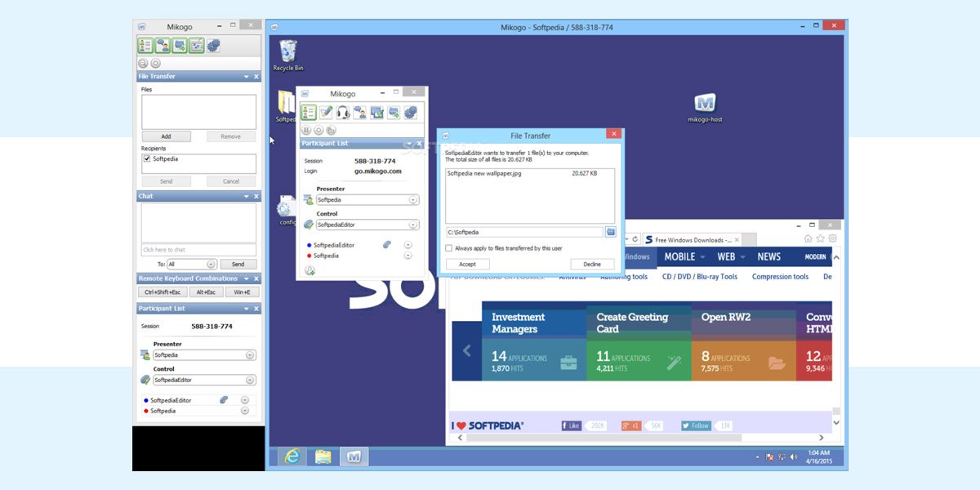
Task: Click the volume speaker icon in system tray
Action: click(x=794, y=457)
